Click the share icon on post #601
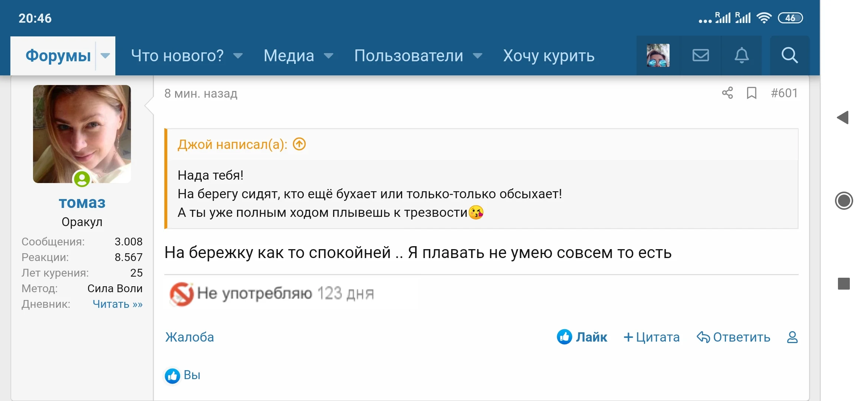The image size is (868, 401). [727, 94]
